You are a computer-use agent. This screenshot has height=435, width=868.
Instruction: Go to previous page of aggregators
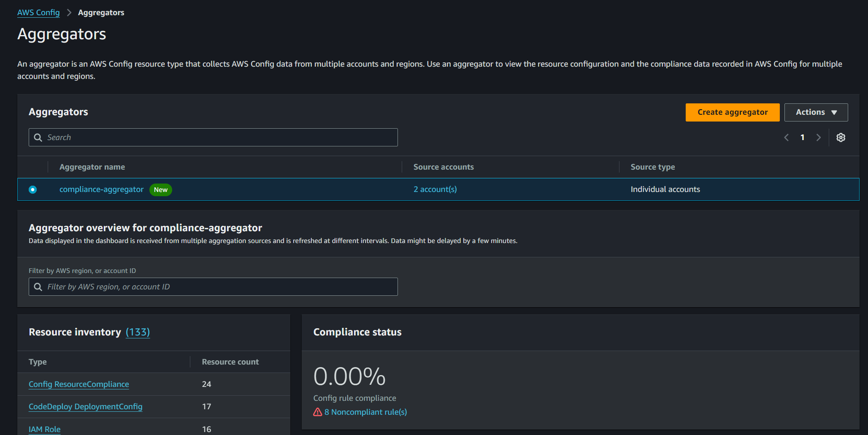[x=787, y=138]
